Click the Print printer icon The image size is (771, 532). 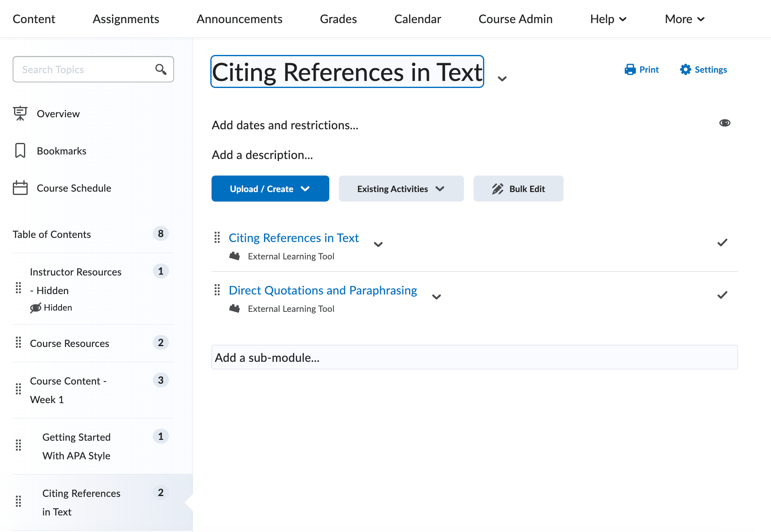(x=630, y=69)
